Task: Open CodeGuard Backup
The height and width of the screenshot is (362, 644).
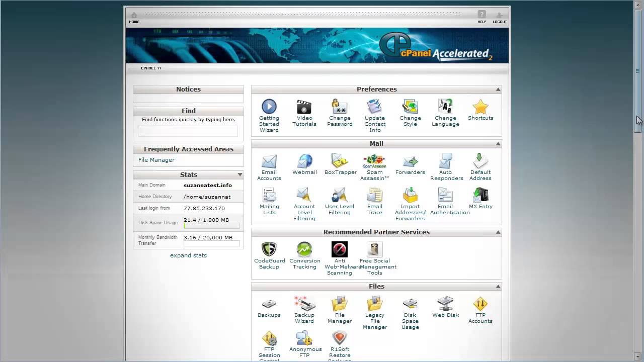Action: [269, 255]
